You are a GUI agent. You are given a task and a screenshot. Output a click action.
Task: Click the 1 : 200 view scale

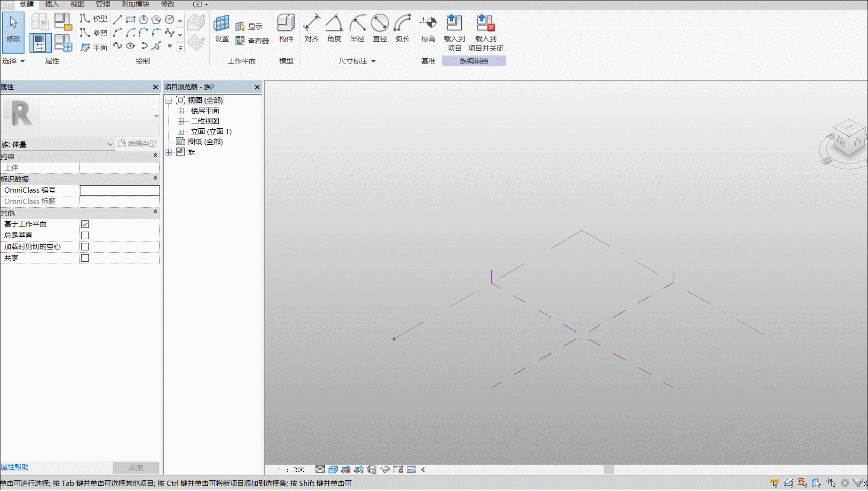pyautogui.click(x=292, y=470)
